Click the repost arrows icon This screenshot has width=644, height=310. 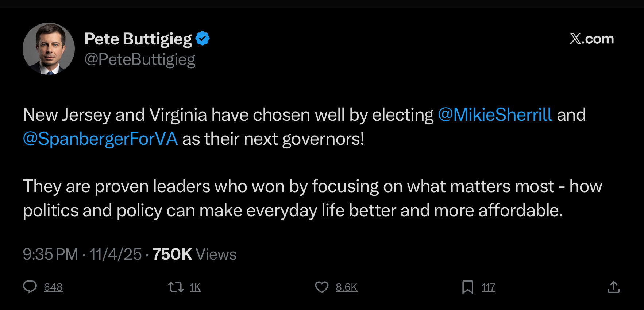point(176,287)
